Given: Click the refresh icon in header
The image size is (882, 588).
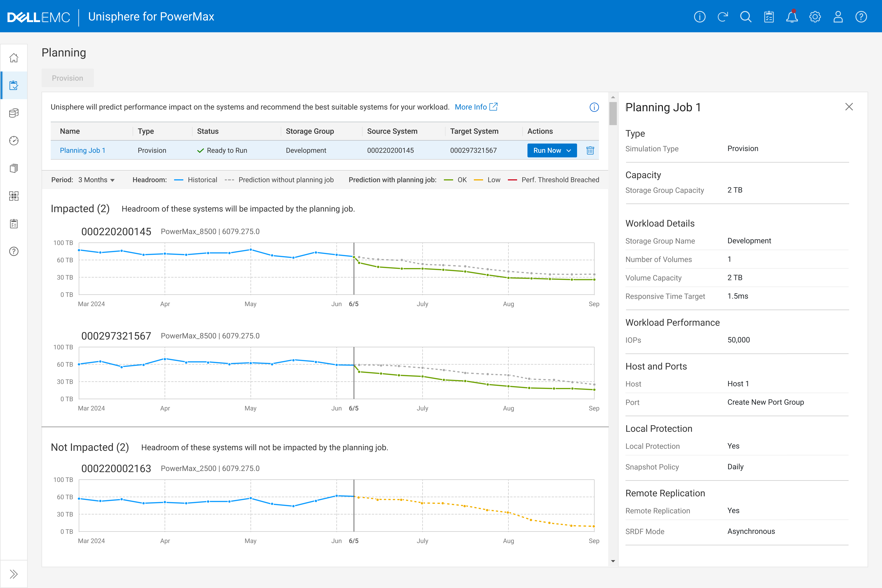Looking at the screenshot, I should click(723, 17).
